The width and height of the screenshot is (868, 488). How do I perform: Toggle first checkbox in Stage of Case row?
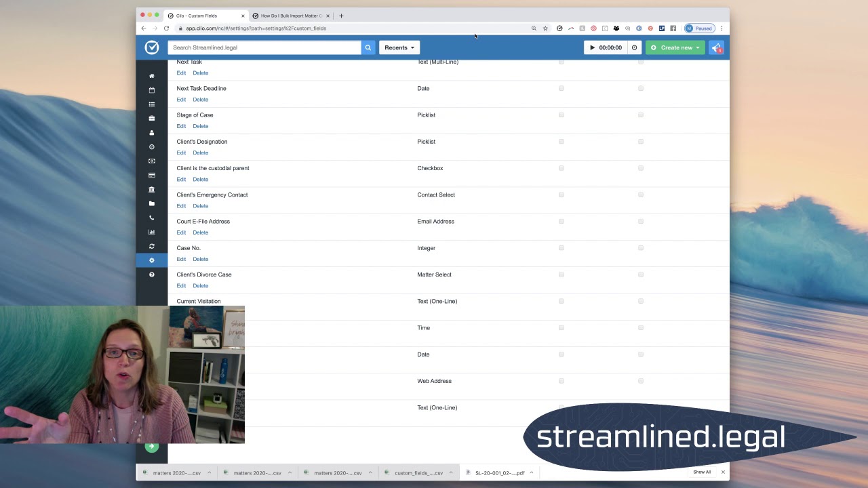point(561,115)
